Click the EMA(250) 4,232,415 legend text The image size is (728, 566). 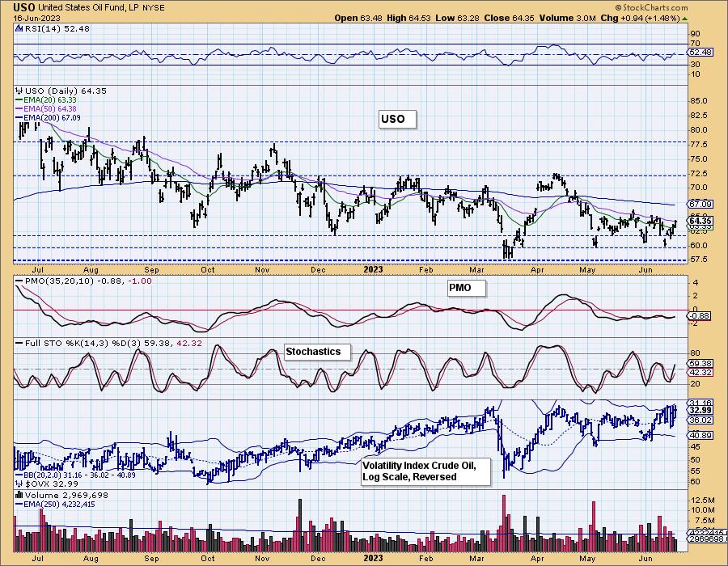click(x=59, y=504)
